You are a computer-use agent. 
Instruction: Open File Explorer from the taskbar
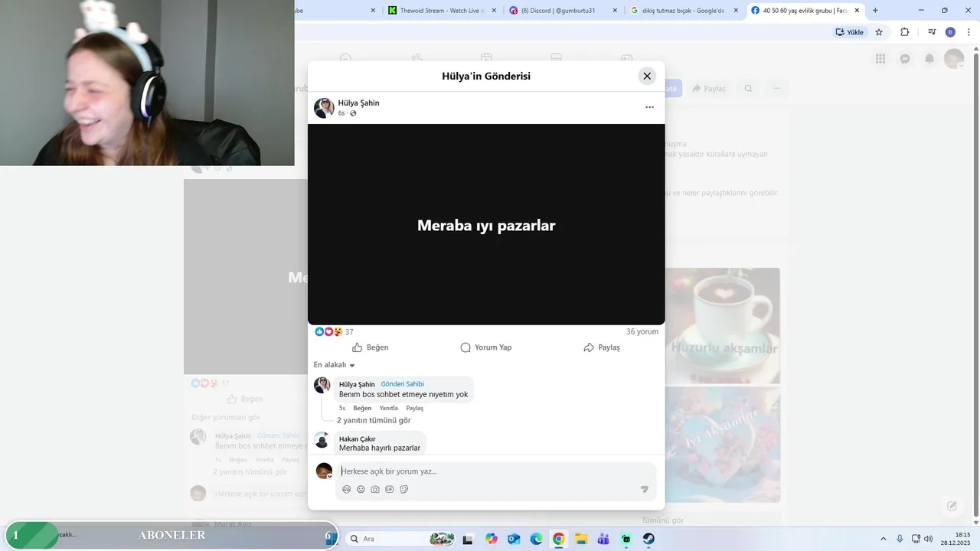click(581, 539)
